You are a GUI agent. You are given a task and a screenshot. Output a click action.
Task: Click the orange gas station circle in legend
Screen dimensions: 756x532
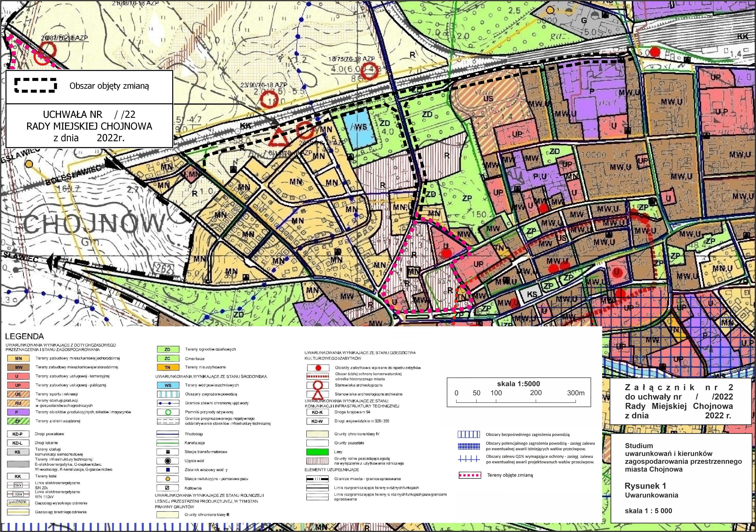point(168,479)
